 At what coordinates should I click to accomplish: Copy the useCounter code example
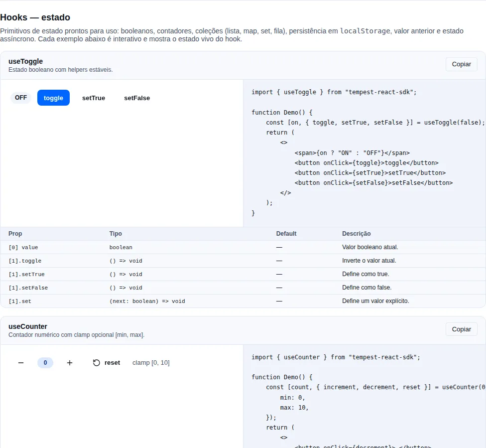point(461,329)
